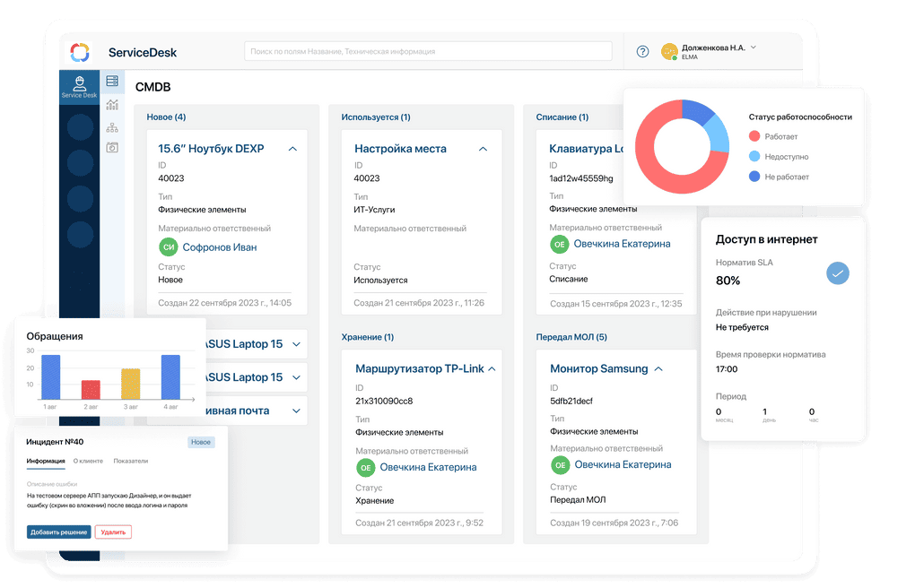
Task: Open the user account dropdown arrow
Action: pyautogui.click(x=754, y=47)
